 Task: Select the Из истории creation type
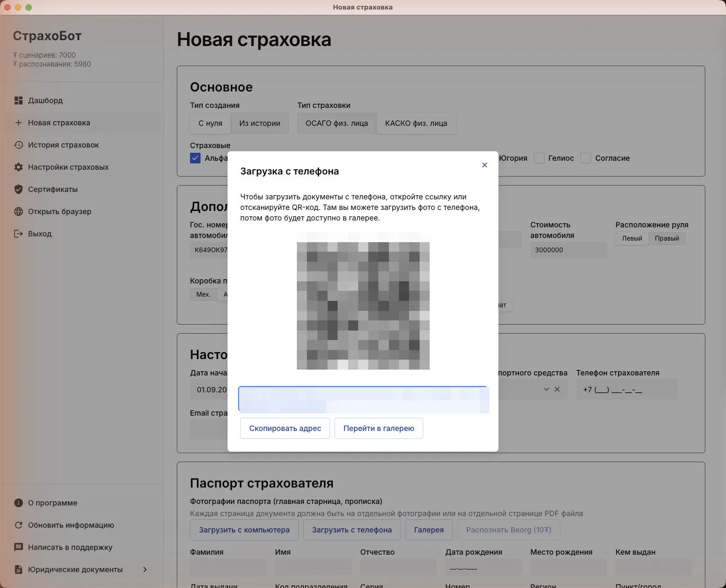260,123
